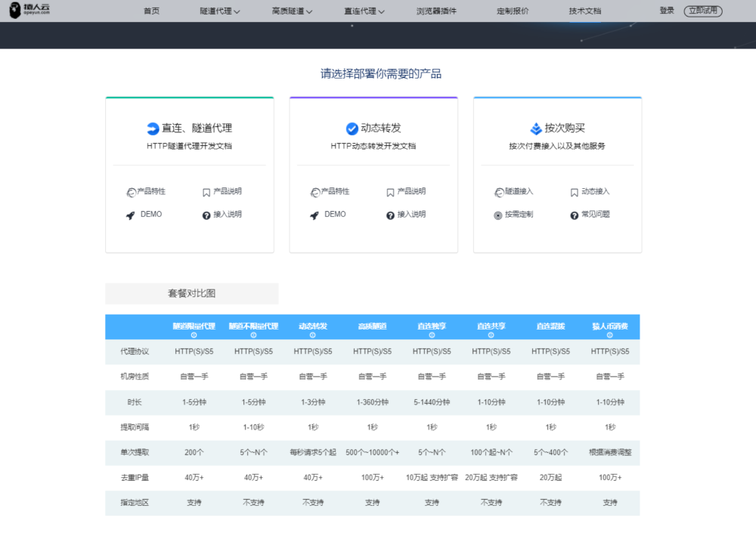Open 浏览器插件 nav item
This screenshot has width=756, height=533.
(x=436, y=11)
